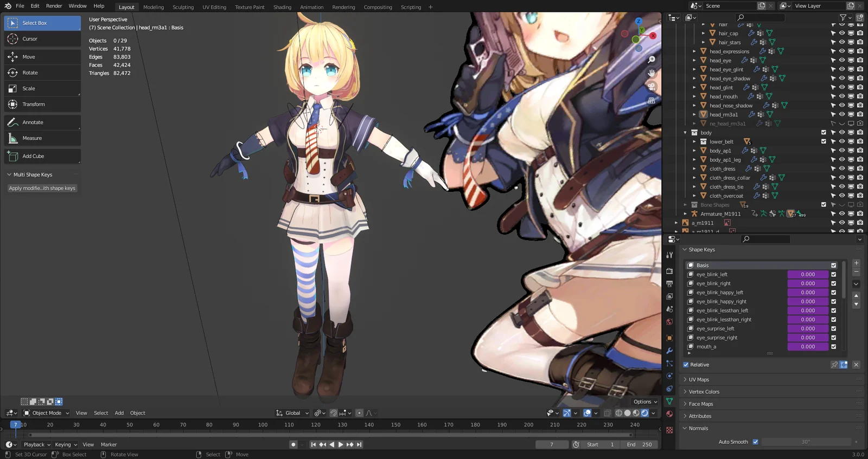Screen dimensions: 868x459
Task: Click the Auto Smooth angle slider
Action: pyautogui.click(x=806, y=442)
